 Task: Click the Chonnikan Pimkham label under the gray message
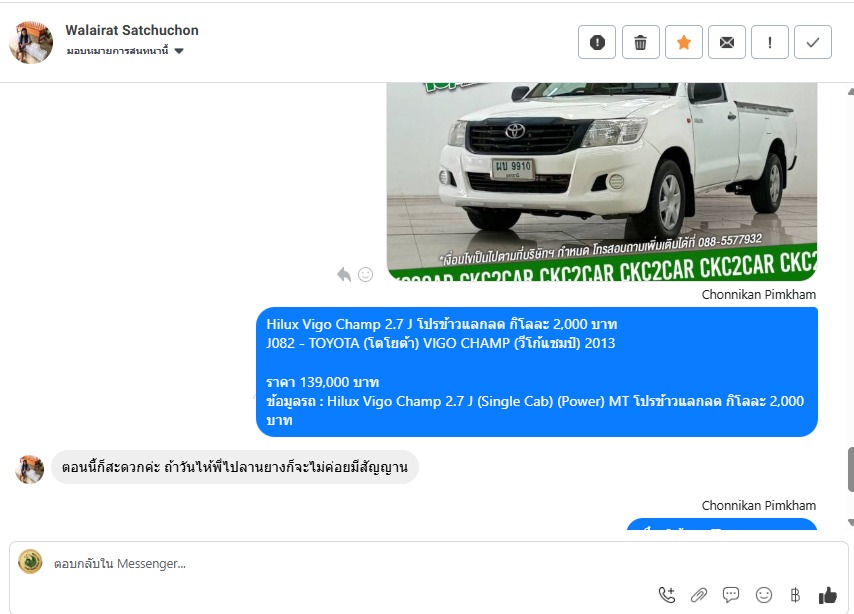click(759, 506)
